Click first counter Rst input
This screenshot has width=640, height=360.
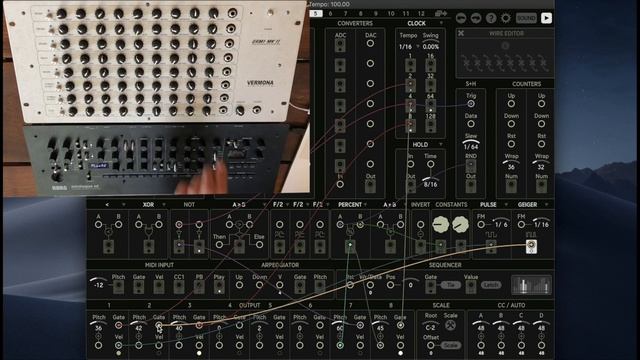tap(511, 144)
